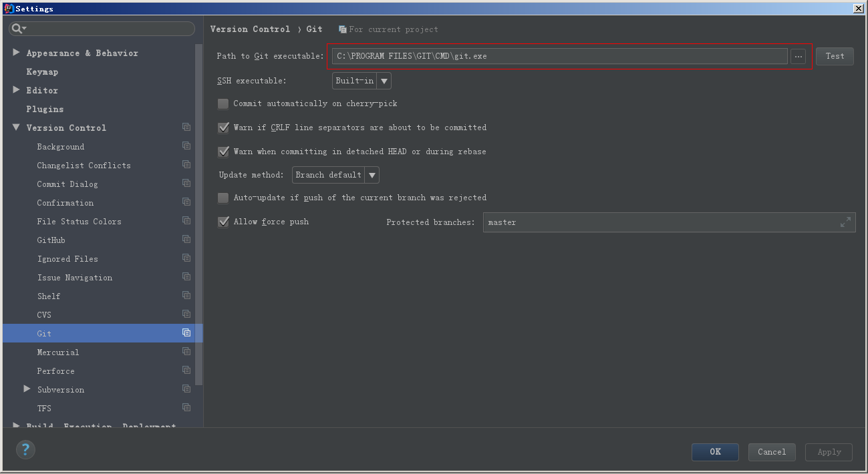Click the project icon beside Commit Dialog

point(186,183)
